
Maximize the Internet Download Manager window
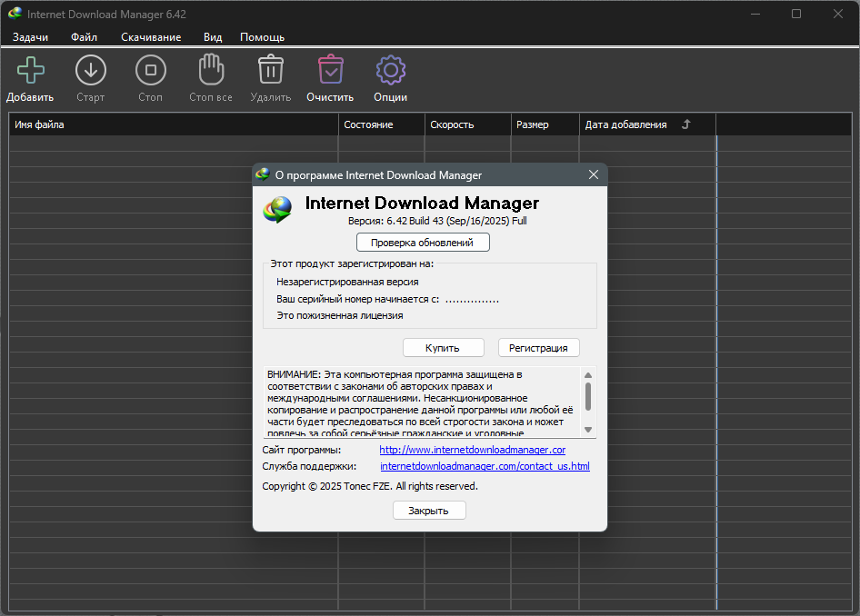tap(796, 14)
